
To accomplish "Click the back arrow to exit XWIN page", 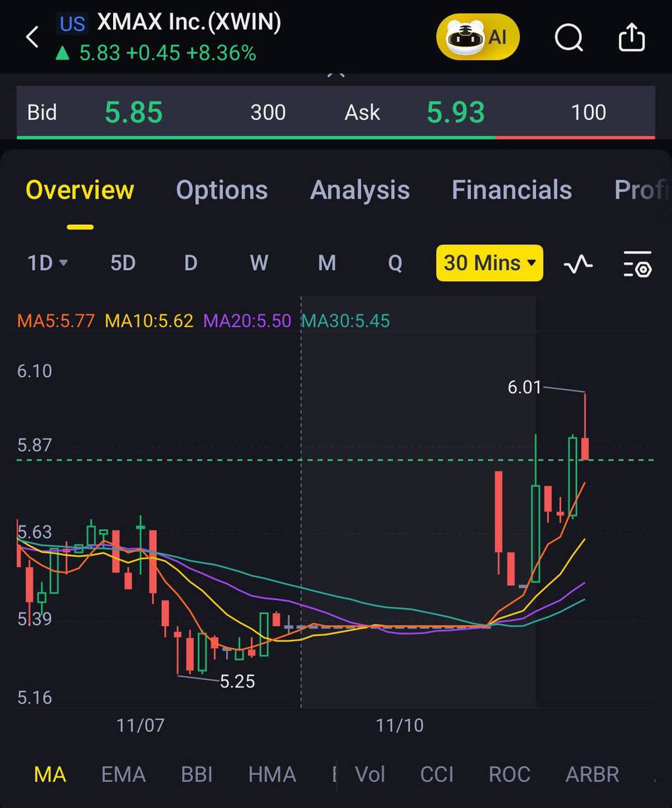I will (x=32, y=37).
